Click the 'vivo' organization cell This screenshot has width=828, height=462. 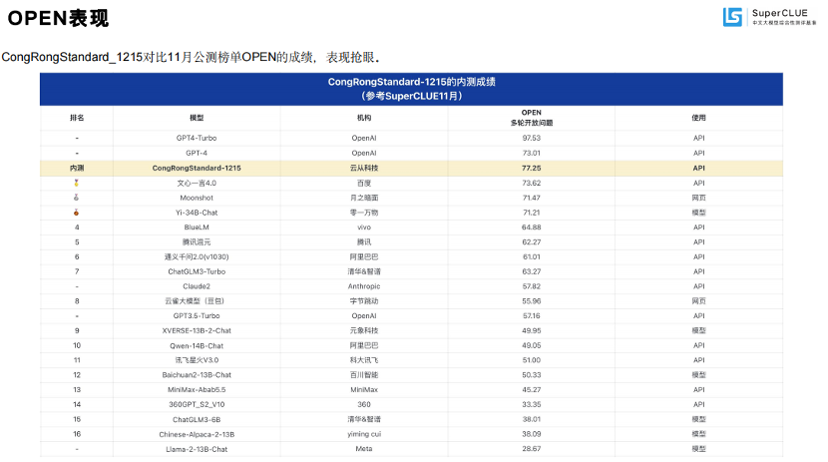[364, 227]
